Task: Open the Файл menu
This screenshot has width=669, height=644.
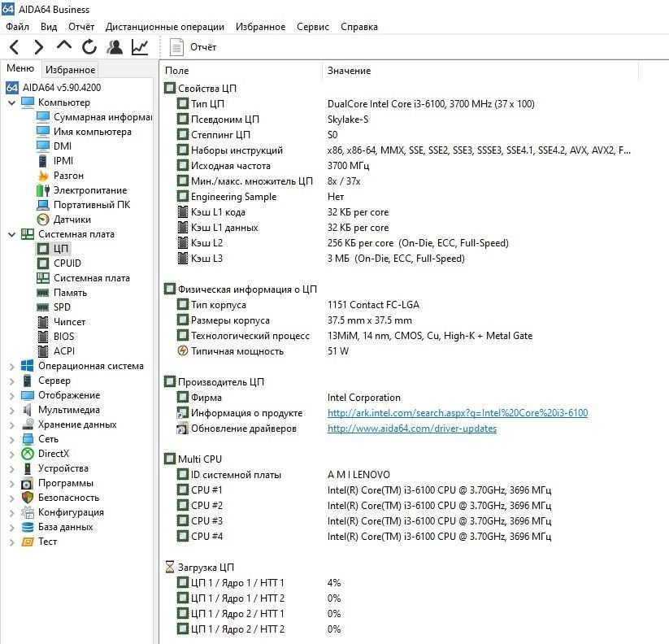Action: click(x=18, y=27)
